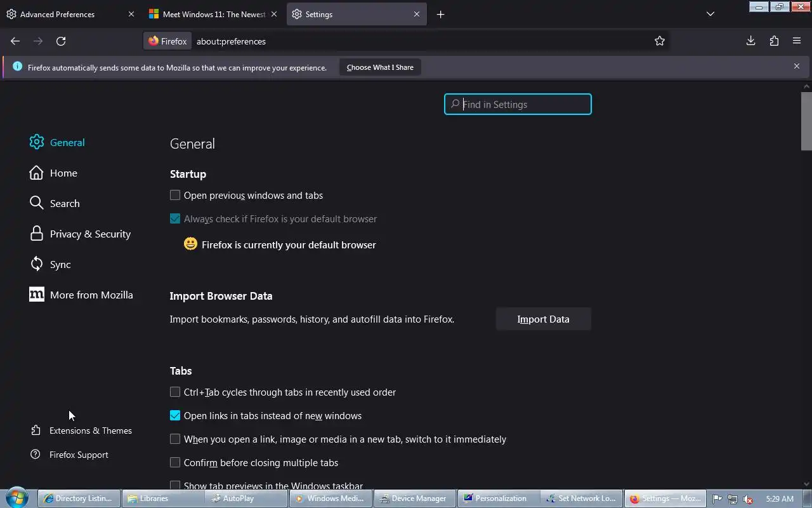Open Privacy & Security settings label
The width and height of the screenshot is (812, 508).
[x=90, y=234]
